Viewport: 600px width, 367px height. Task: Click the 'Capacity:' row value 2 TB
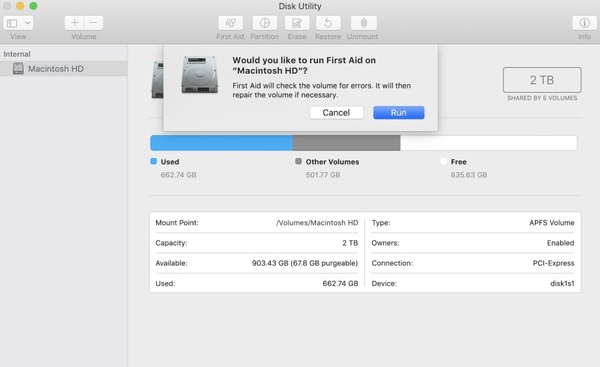[350, 243]
